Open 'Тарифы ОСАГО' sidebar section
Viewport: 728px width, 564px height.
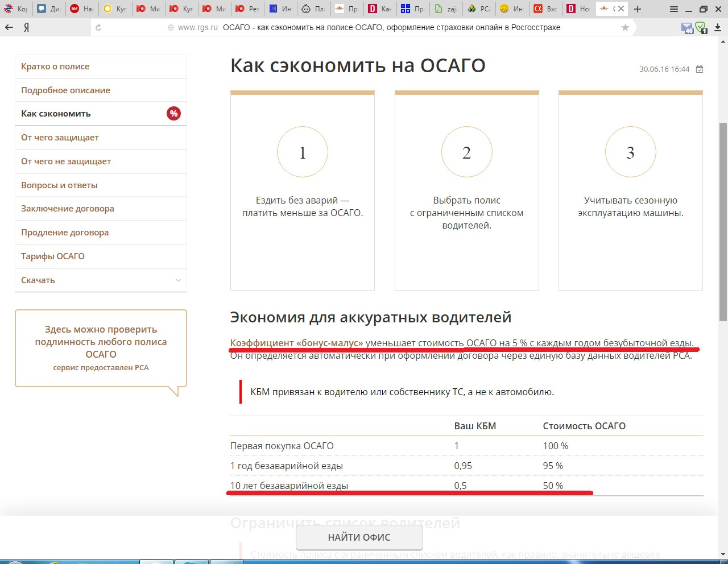(101, 256)
